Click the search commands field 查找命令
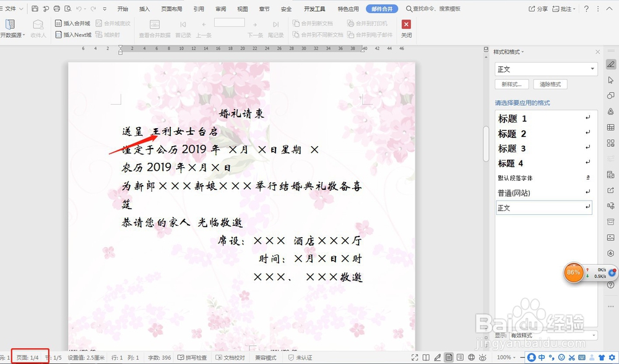The image size is (619, 364). pos(433,9)
